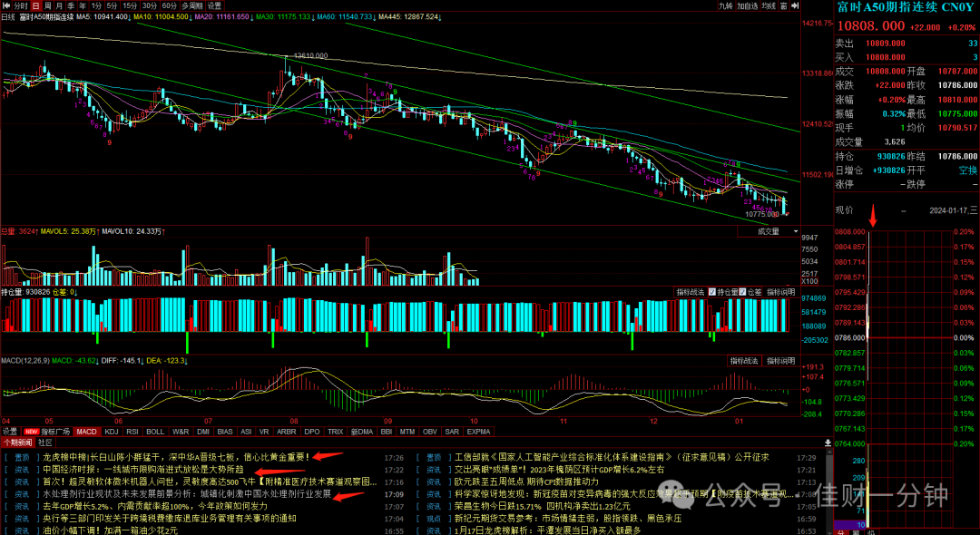
Task: Switch to the 社区 community tab
Action: 45,443
